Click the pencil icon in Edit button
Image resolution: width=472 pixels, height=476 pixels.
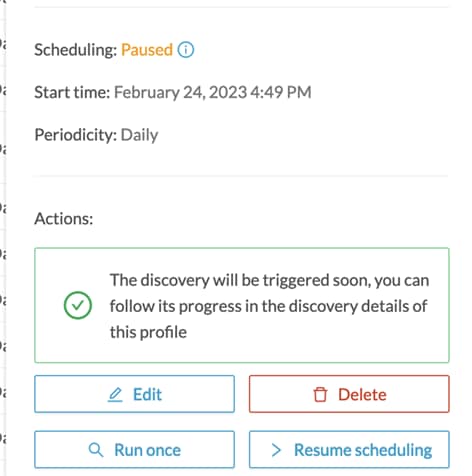click(115, 395)
